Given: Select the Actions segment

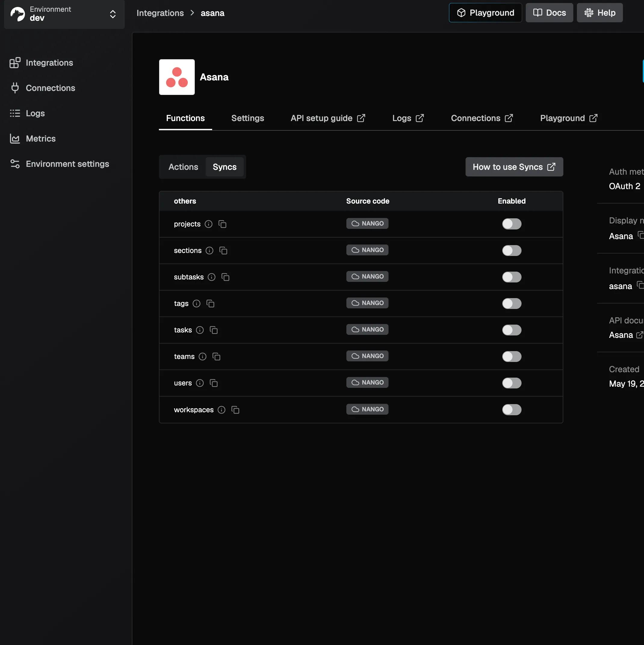Looking at the screenshot, I should click(183, 167).
